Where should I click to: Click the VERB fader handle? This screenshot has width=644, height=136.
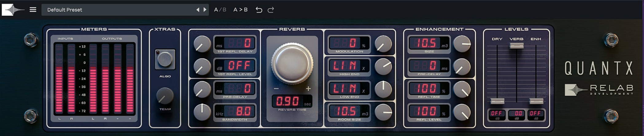[517, 46]
